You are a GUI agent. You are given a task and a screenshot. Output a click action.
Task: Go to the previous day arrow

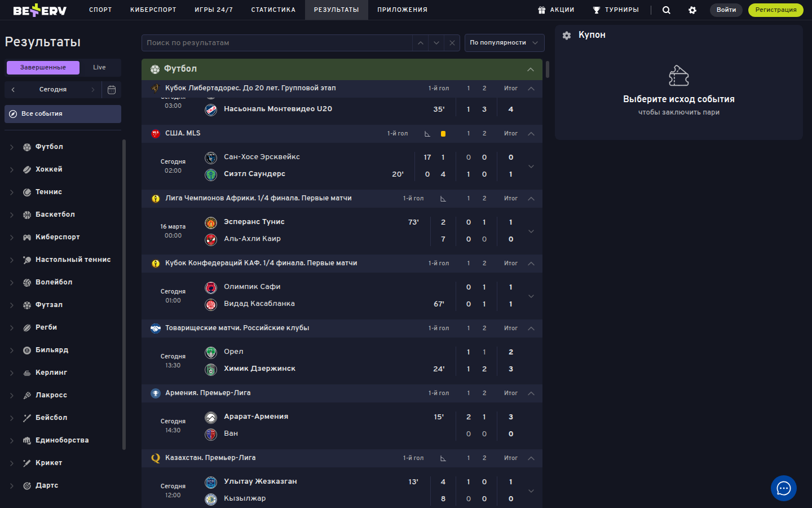[14, 89]
